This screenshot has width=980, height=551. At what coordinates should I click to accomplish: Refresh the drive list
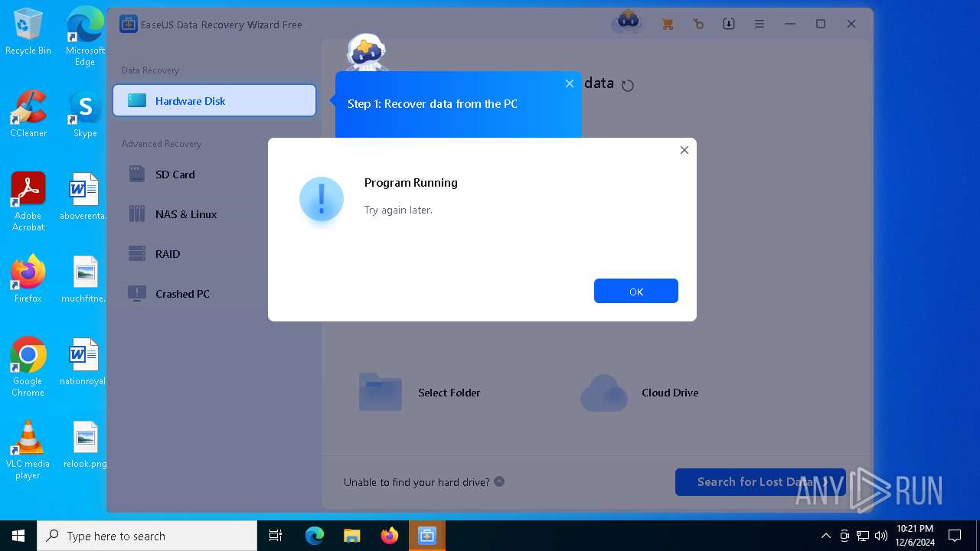pos(628,85)
